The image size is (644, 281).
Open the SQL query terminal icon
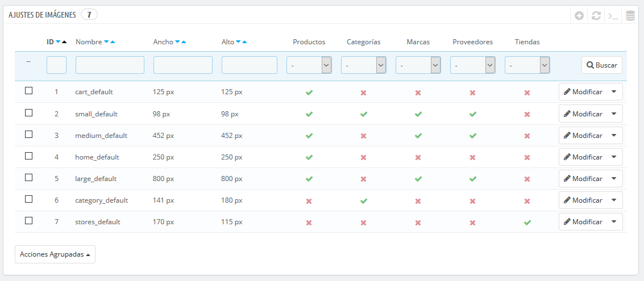[613, 16]
